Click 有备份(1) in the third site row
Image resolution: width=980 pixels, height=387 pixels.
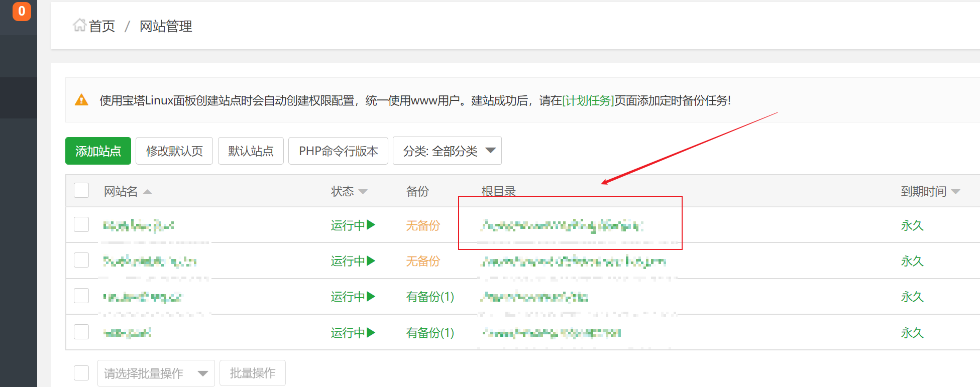click(430, 297)
